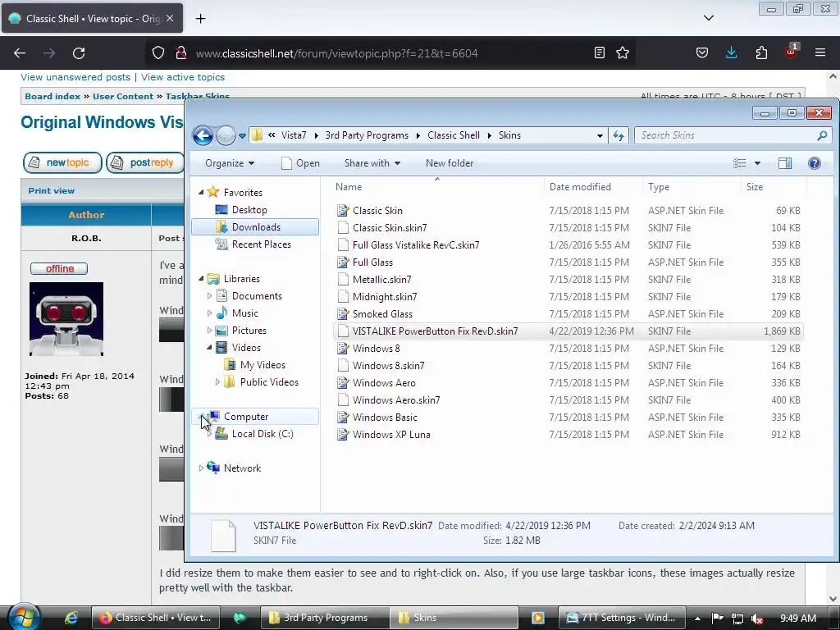The image size is (840, 630).
Task: Expand the Pictures library node
Action: pos(209,331)
